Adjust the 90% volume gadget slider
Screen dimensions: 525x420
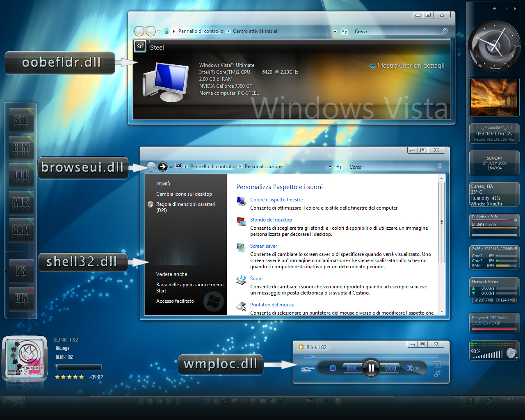point(487,354)
